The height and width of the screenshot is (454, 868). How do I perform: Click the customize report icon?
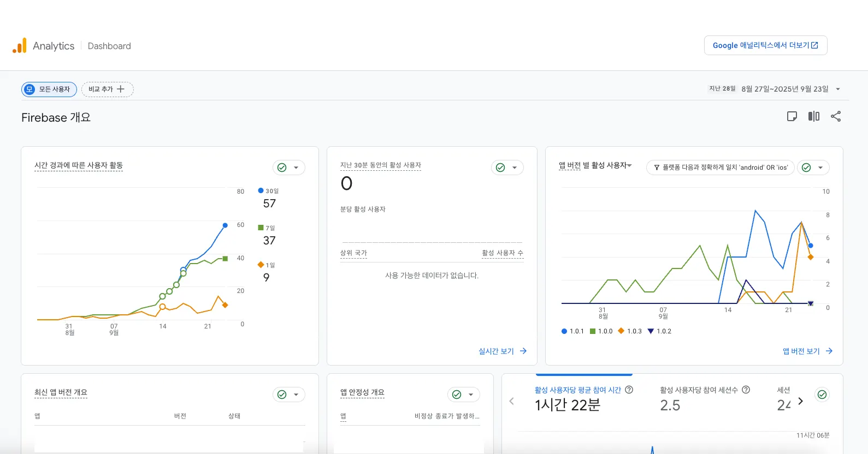[792, 116]
